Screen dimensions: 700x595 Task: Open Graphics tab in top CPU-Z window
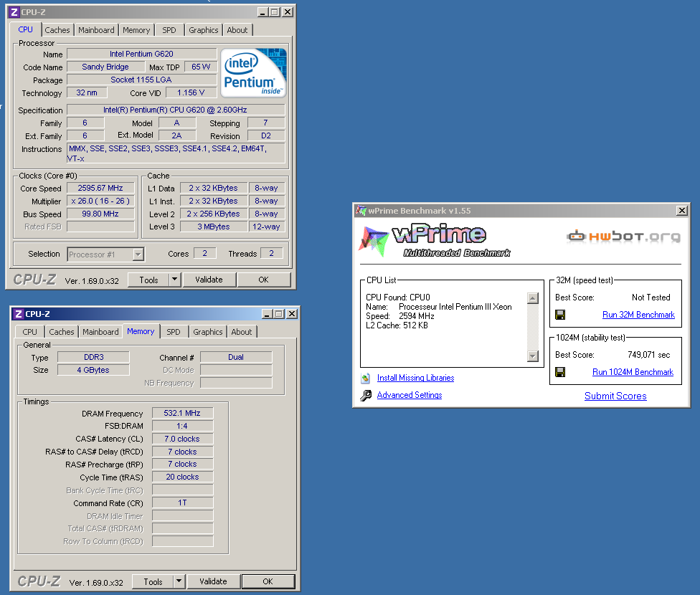pos(204,30)
